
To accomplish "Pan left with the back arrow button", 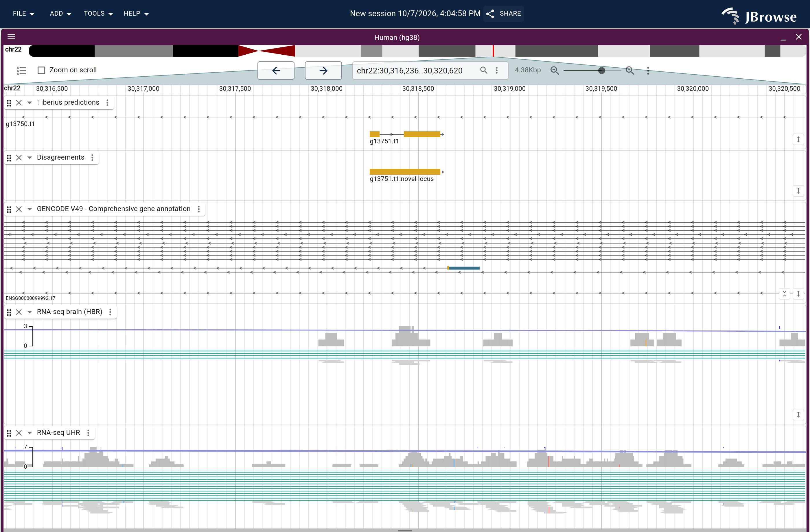I will (276, 71).
